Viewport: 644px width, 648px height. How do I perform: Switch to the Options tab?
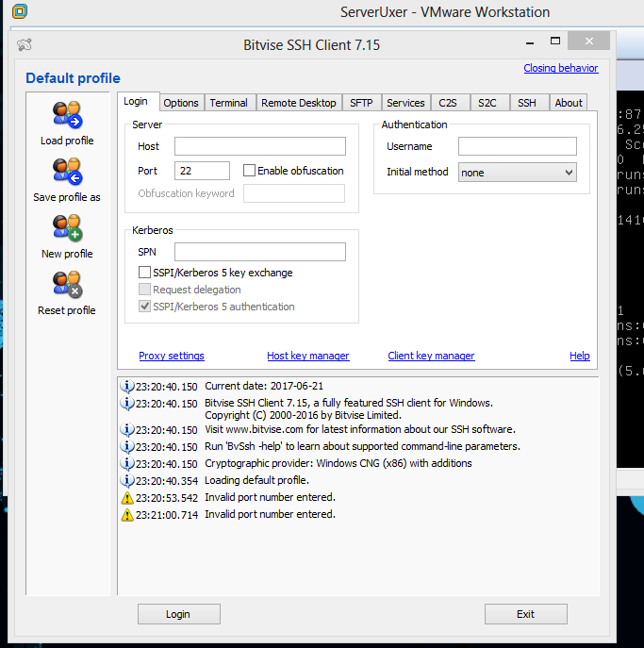181,103
